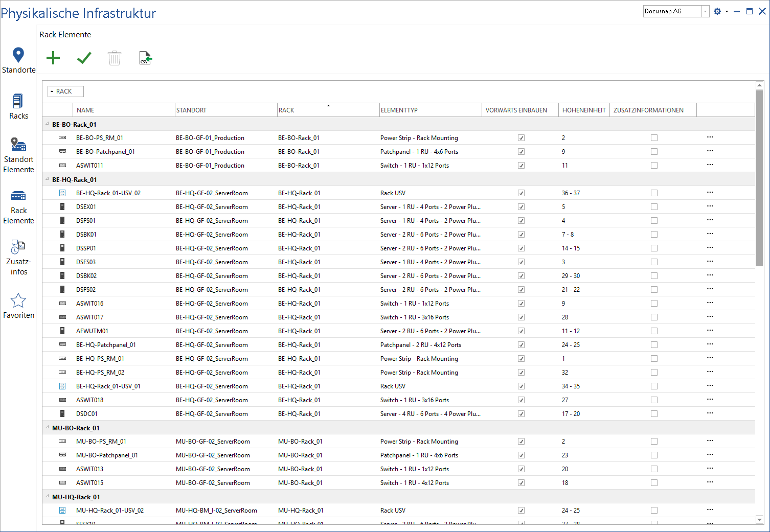Screen dimensions: 770x532
Task: Toggle Vorwärts Einbauen for ASWIT016
Action: [x=521, y=303]
